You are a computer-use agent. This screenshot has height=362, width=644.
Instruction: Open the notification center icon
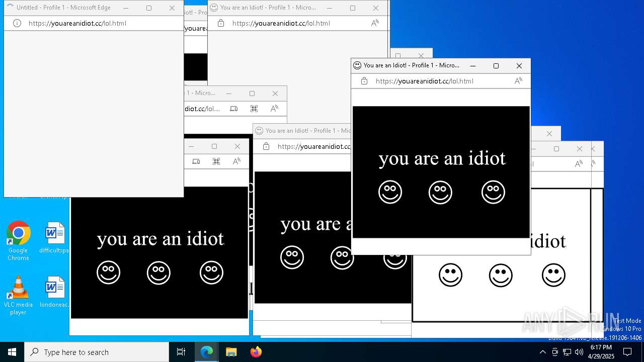pyautogui.click(x=627, y=352)
